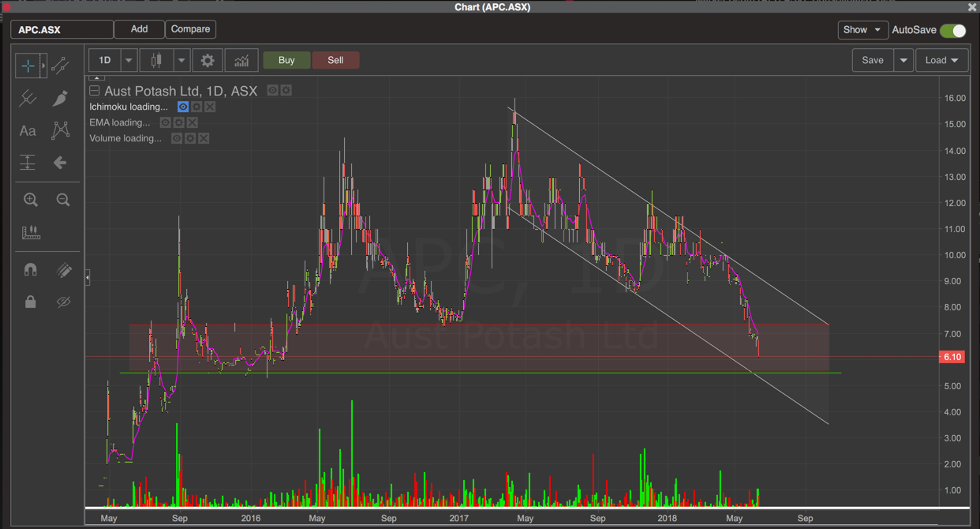Enable magnet mode
The height and width of the screenshot is (529, 980).
pos(31,269)
